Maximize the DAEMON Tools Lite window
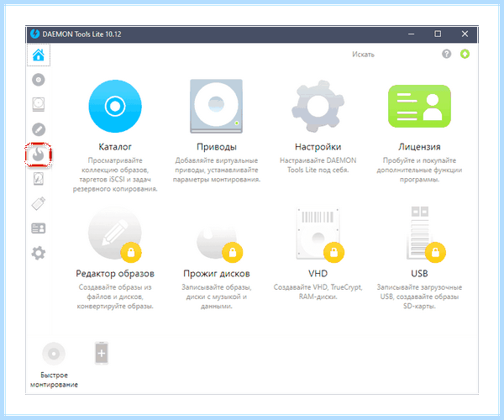Screen dimensions: 504x420 pos(438,34)
